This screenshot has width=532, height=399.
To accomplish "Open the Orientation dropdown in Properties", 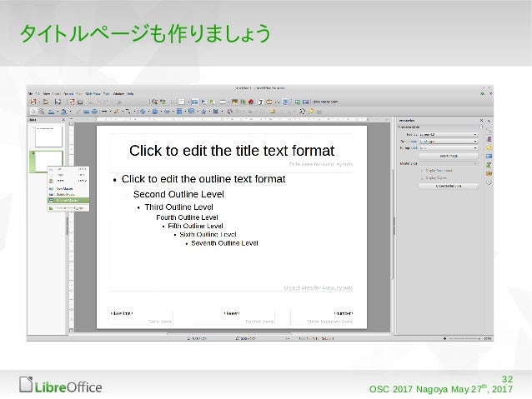I will click(x=449, y=142).
